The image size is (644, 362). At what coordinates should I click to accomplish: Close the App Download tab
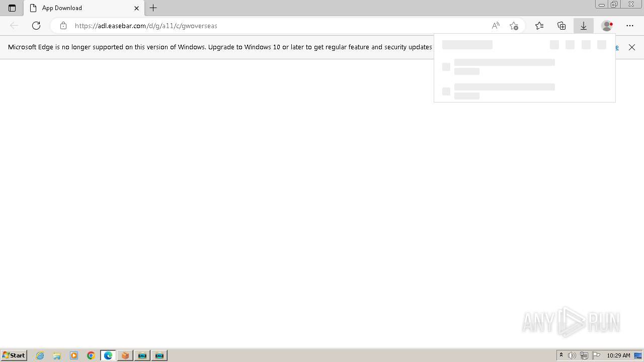point(136,8)
